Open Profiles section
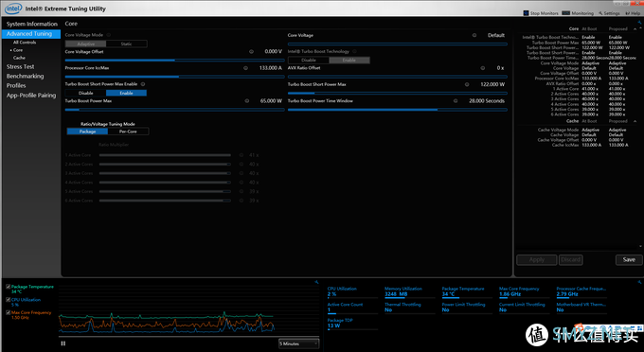644x352 pixels. tap(16, 86)
